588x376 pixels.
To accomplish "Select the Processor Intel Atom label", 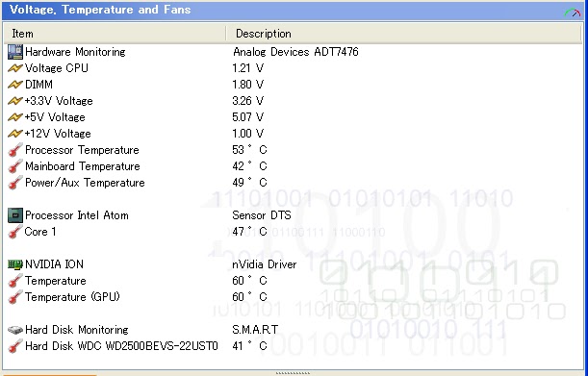I will pos(76,215).
